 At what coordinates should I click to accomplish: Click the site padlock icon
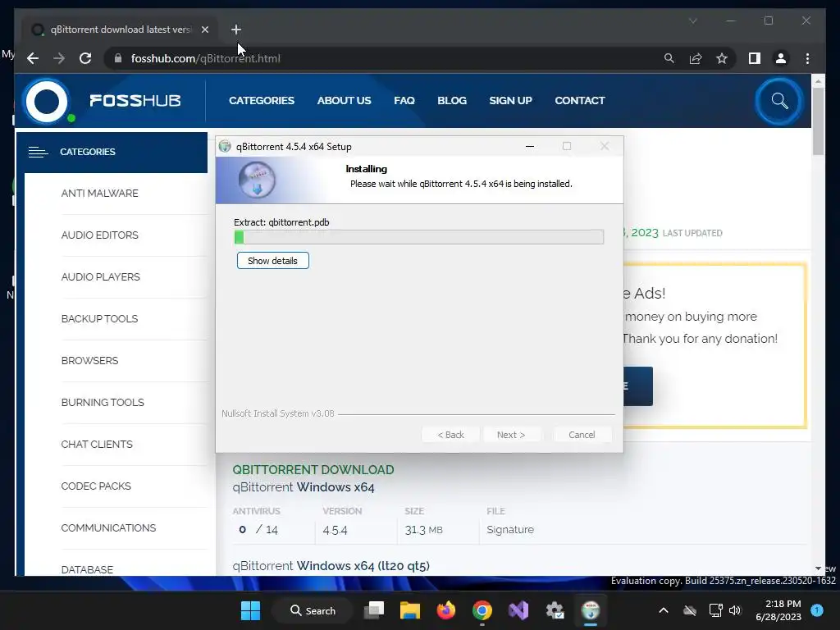[x=118, y=58]
